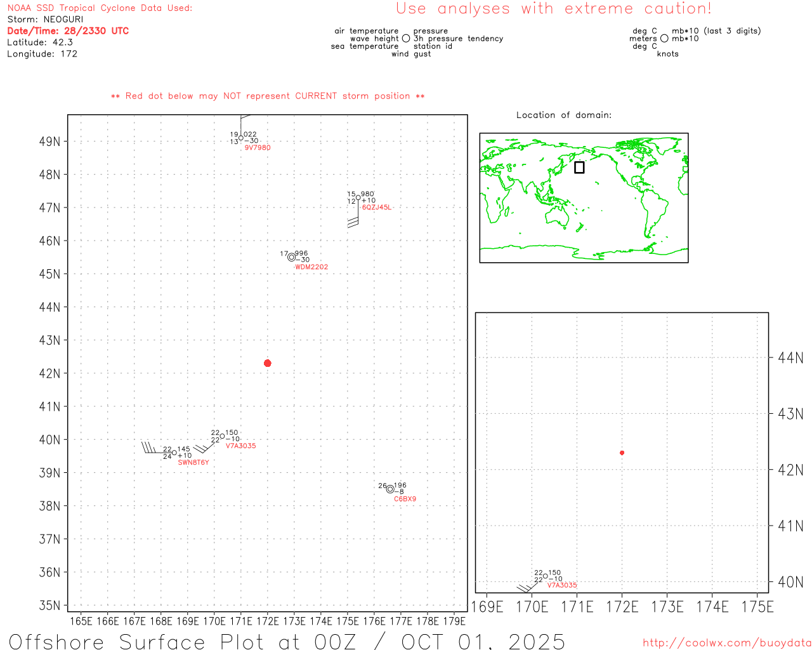Click the world map thumbnail
The height and width of the screenshot is (650, 812).
(x=584, y=198)
